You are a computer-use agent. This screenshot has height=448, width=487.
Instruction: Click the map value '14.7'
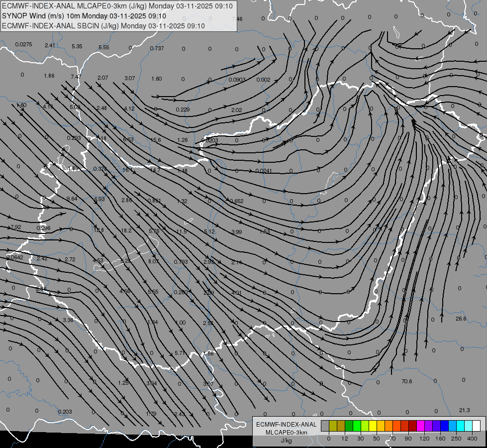(x=155, y=170)
